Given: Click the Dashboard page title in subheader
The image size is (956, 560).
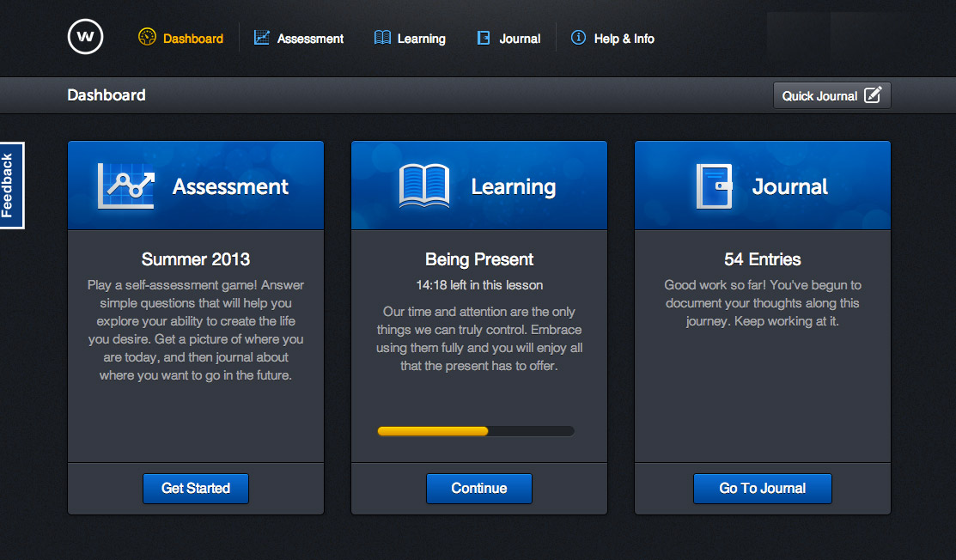Looking at the screenshot, I should [x=107, y=95].
